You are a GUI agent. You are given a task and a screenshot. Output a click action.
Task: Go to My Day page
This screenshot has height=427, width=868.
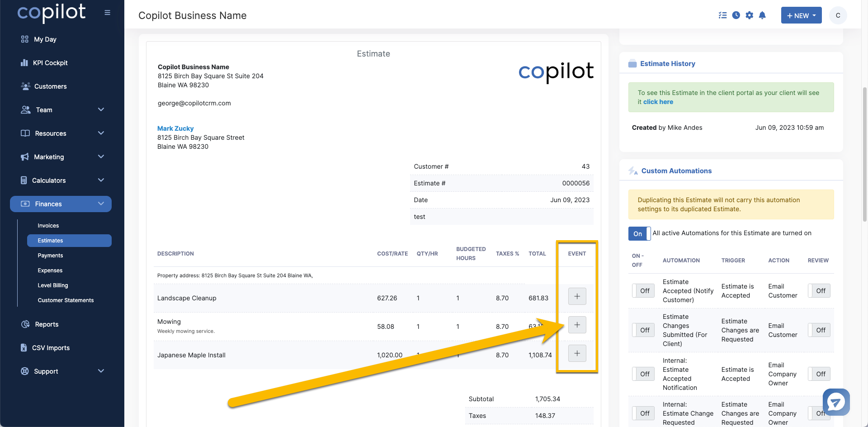(45, 39)
